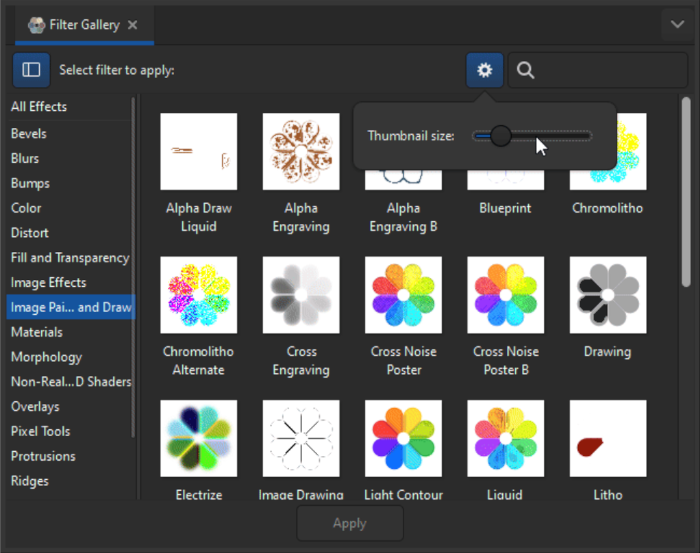Select the Cross Engraving filter thumbnail
The image size is (700, 553).
301,295
